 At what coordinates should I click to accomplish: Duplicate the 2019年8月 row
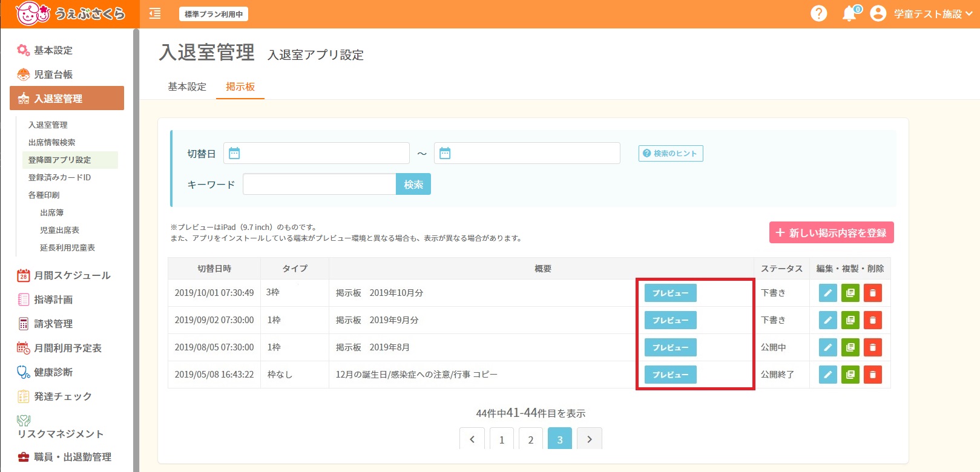pyautogui.click(x=850, y=347)
